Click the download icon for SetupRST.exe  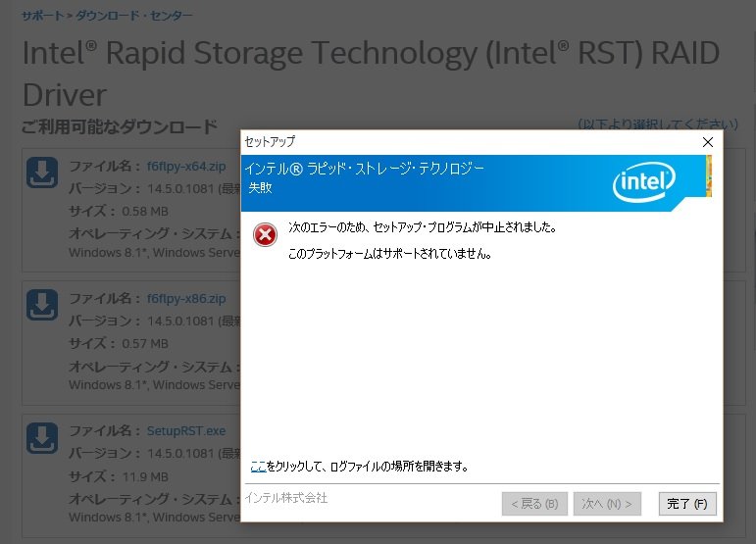coord(41,437)
